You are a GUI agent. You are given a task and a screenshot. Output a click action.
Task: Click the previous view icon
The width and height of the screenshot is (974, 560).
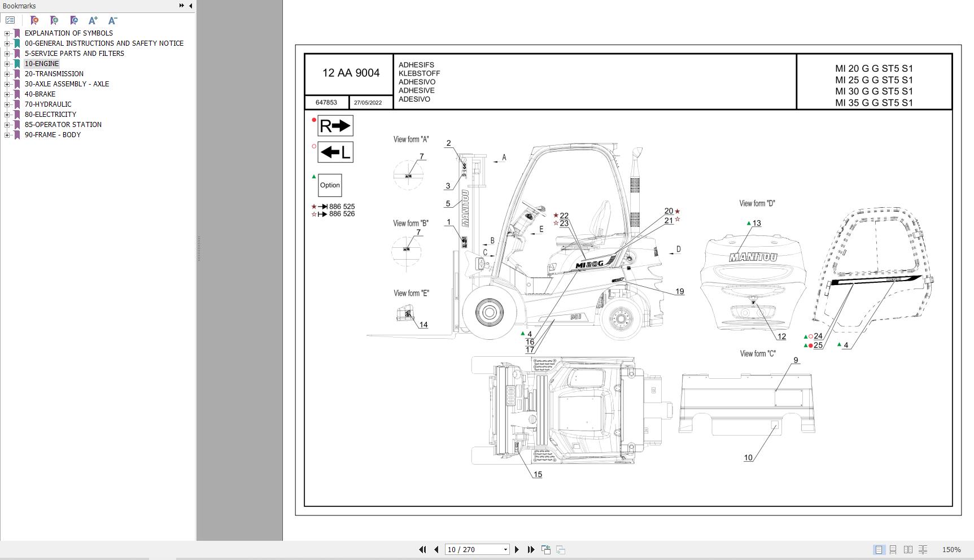pos(546,549)
